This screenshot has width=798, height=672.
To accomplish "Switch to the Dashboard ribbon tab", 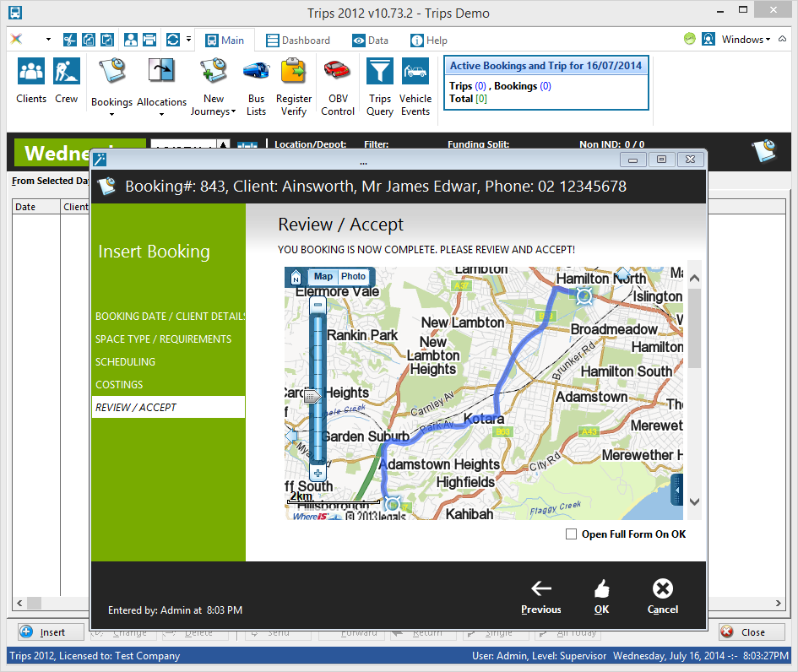I will [298, 41].
